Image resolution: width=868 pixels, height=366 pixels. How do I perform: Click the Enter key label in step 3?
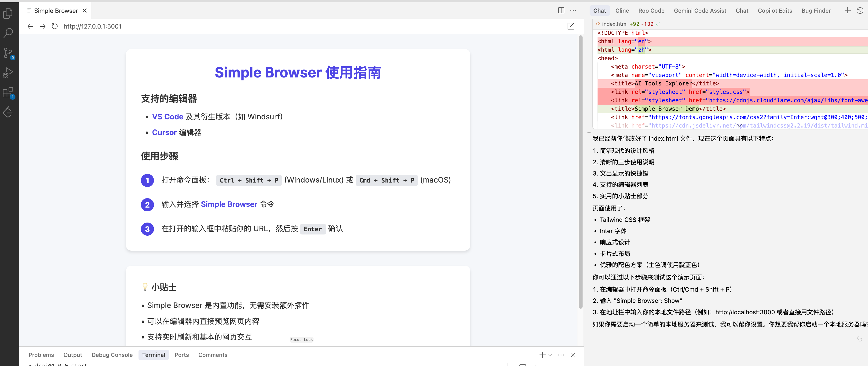pos(313,229)
